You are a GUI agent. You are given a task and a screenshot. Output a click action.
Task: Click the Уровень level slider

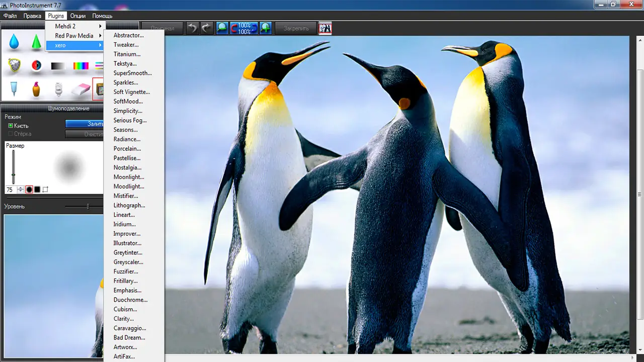(85, 206)
